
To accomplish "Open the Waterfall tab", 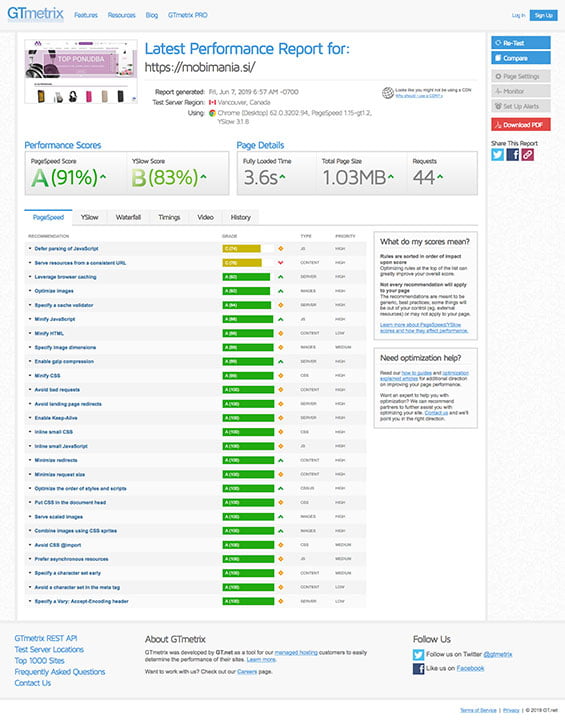I will pyautogui.click(x=128, y=217).
